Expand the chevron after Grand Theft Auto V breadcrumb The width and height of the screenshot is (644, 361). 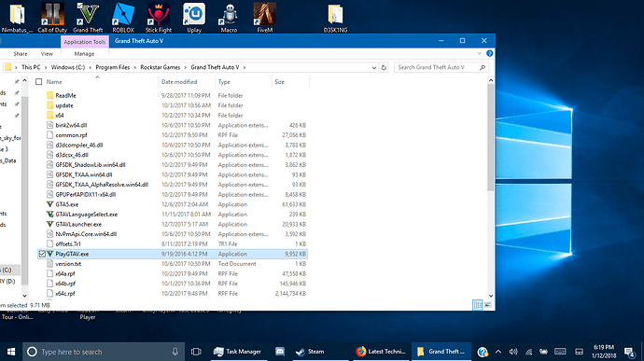coord(245,67)
